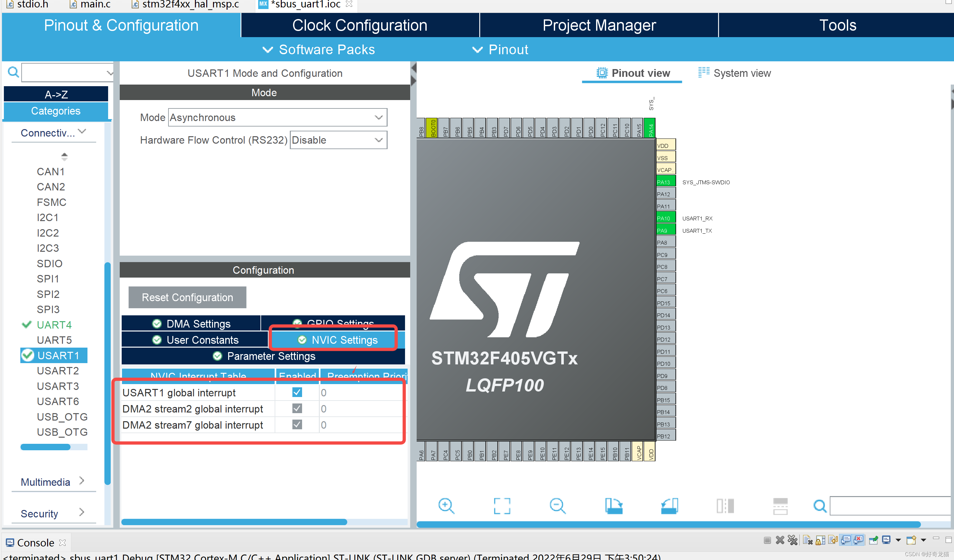Sort peripherals with the A->Z button
The width and height of the screenshot is (954, 560).
pos(56,94)
